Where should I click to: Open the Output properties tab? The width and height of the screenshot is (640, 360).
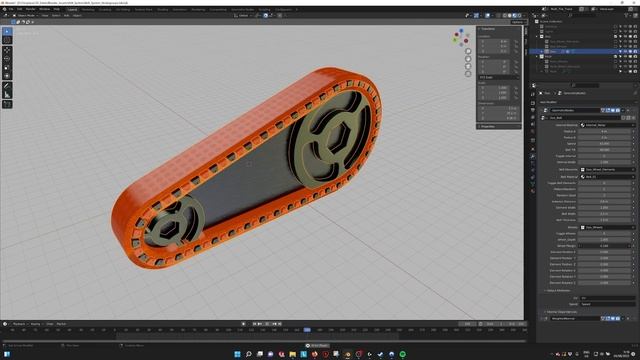pos(533,110)
